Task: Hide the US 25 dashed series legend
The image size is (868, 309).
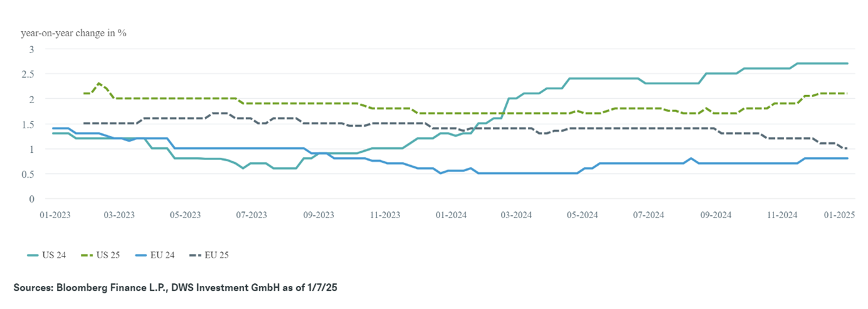Action: [103, 255]
